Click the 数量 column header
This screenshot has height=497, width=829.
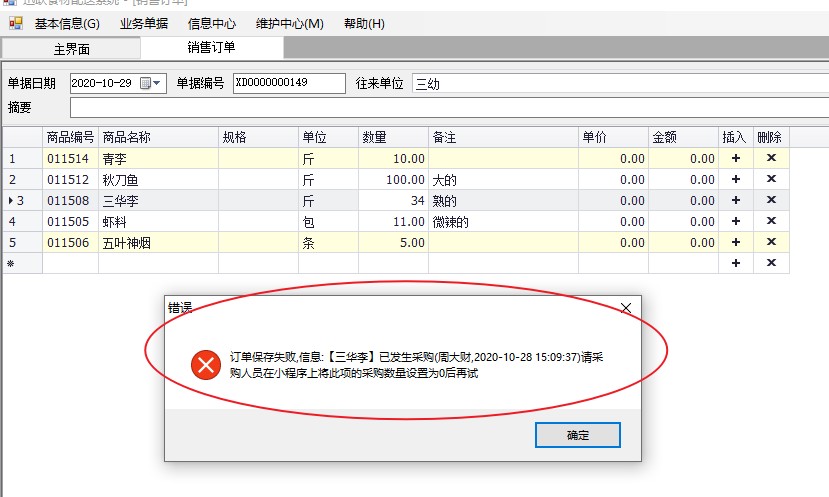(x=393, y=137)
